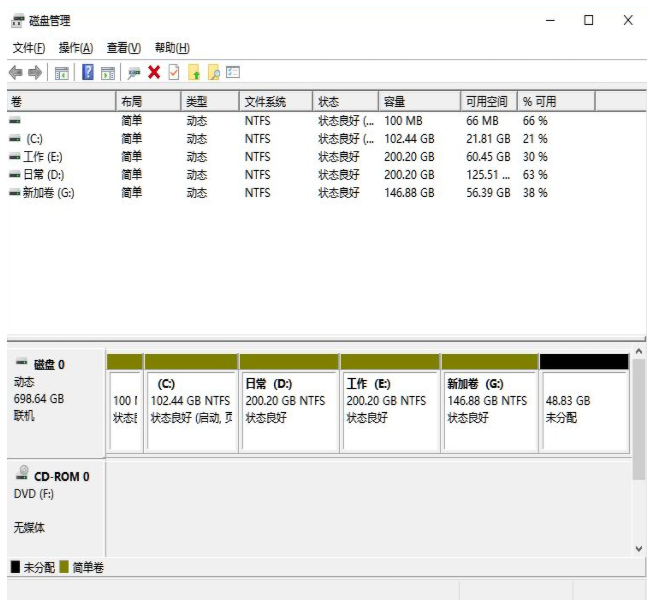Click the connect drive toolbar icon
The width and height of the screenshot is (655, 608).
point(133,72)
